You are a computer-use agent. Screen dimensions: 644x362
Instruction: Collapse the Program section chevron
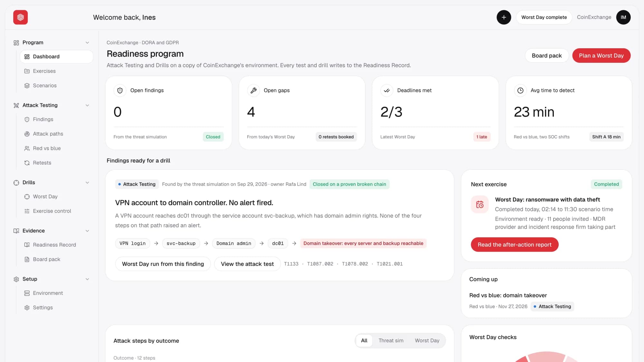[87, 42]
